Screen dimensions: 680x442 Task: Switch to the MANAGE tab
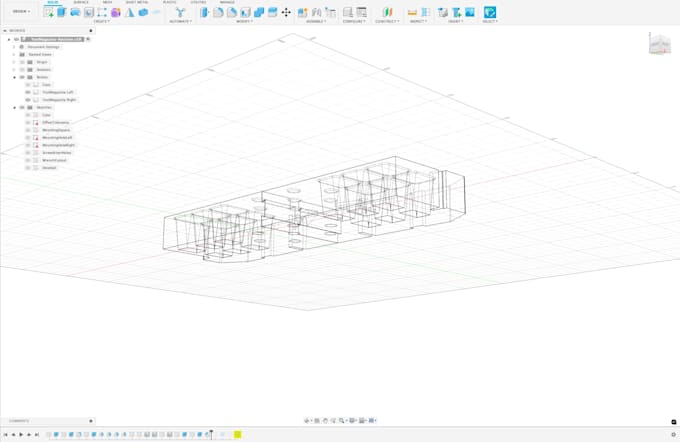(x=227, y=2)
